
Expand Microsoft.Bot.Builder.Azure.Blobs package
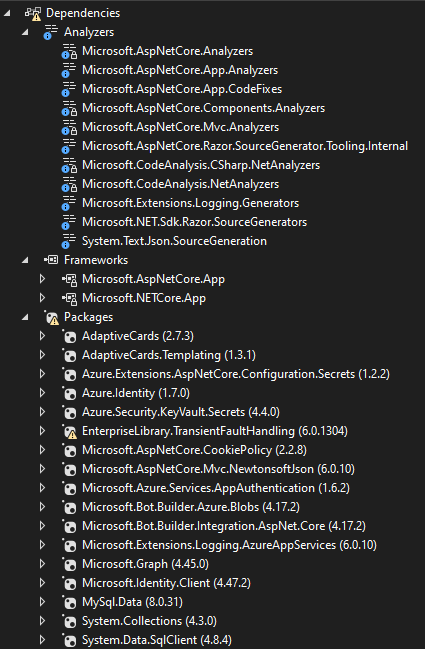click(x=42, y=507)
